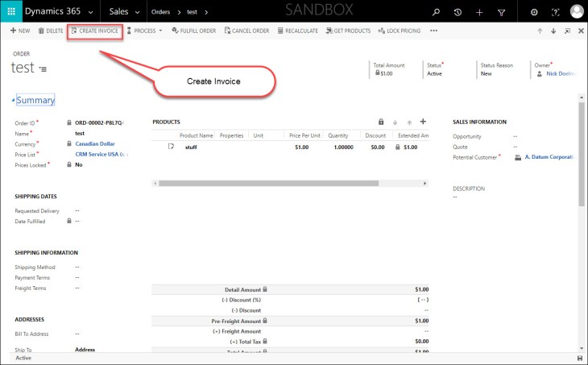
Task: Open the Dynamics 365 app launcher grid
Action: [x=11, y=12]
